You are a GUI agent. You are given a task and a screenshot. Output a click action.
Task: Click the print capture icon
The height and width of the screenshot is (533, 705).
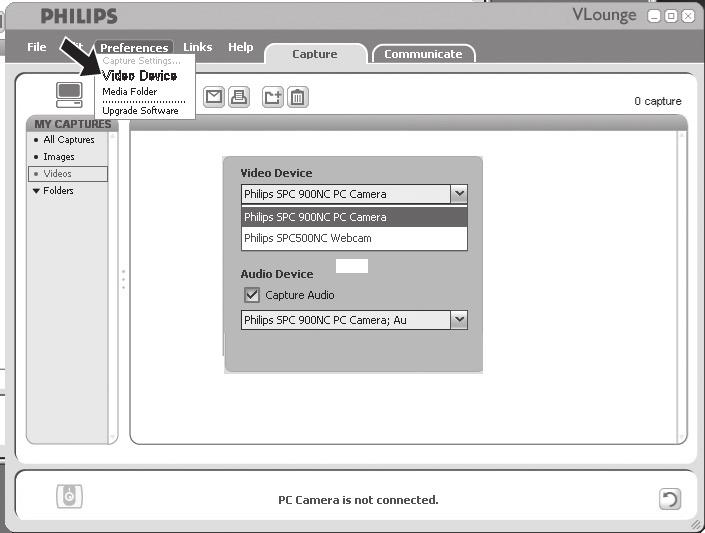coord(239,97)
